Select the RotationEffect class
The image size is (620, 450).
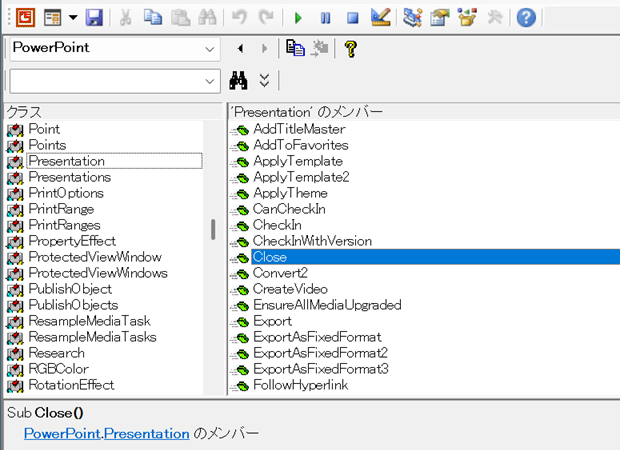click(x=71, y=385)
